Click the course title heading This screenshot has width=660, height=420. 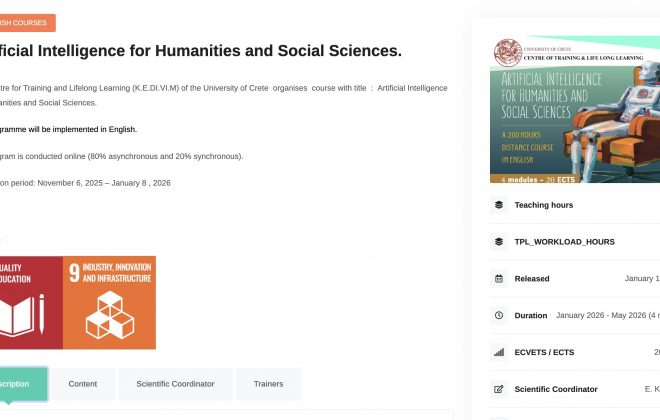pyautogui.click(x=200, y=51)
